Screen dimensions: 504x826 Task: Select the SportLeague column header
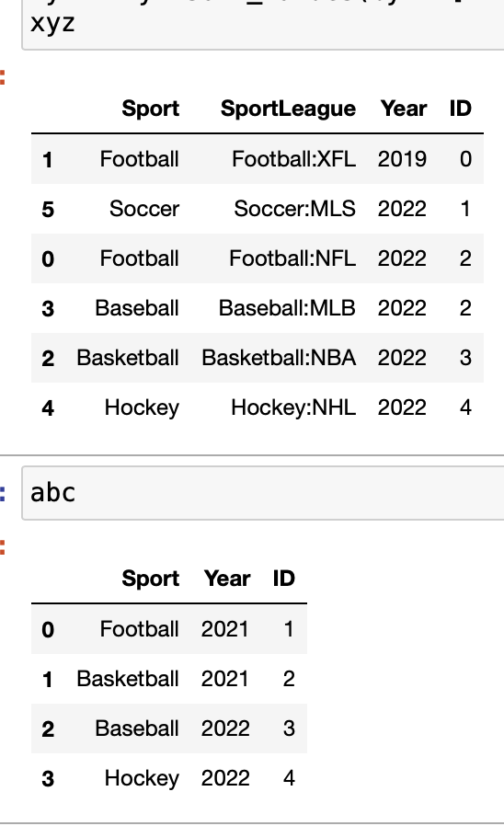288,109
